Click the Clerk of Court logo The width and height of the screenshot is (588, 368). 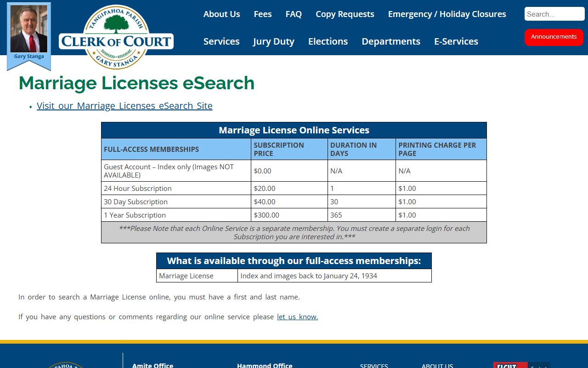[x=116, y=37]
